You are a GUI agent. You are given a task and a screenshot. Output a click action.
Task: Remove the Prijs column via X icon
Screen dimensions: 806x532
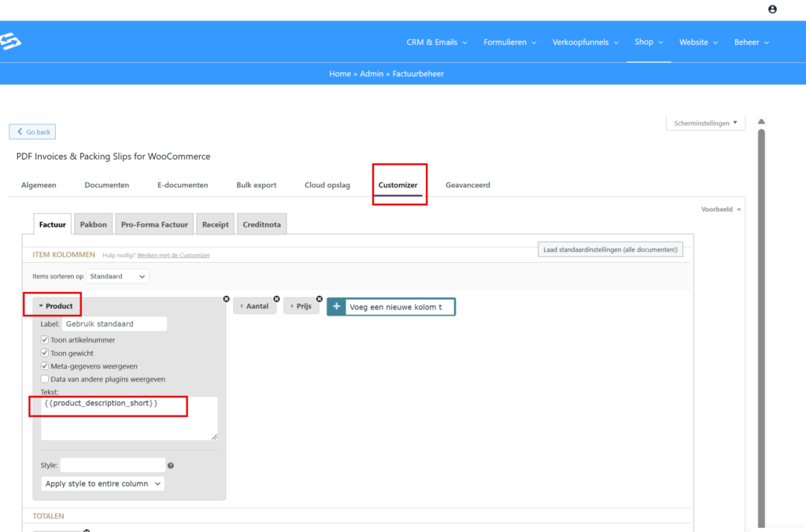click(x=320, y=299)
